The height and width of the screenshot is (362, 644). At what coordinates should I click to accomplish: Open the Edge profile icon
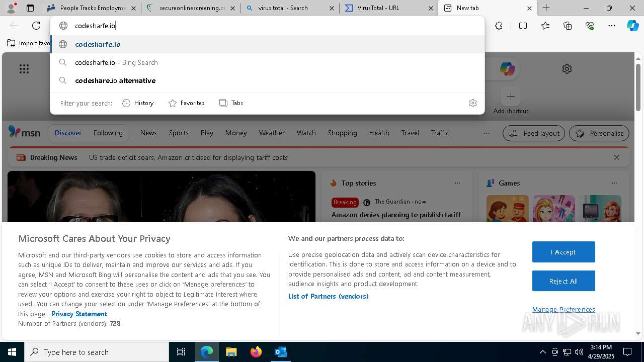[11, 8]
